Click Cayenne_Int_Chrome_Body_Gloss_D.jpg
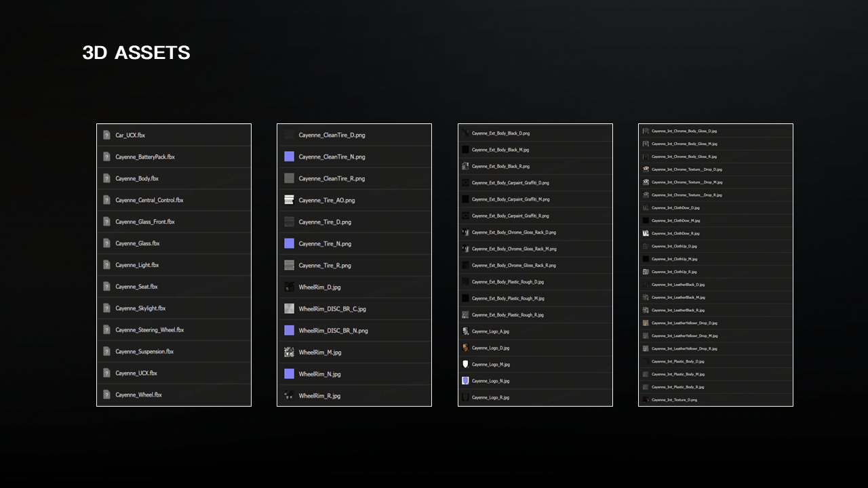 [x=684, y=131]
